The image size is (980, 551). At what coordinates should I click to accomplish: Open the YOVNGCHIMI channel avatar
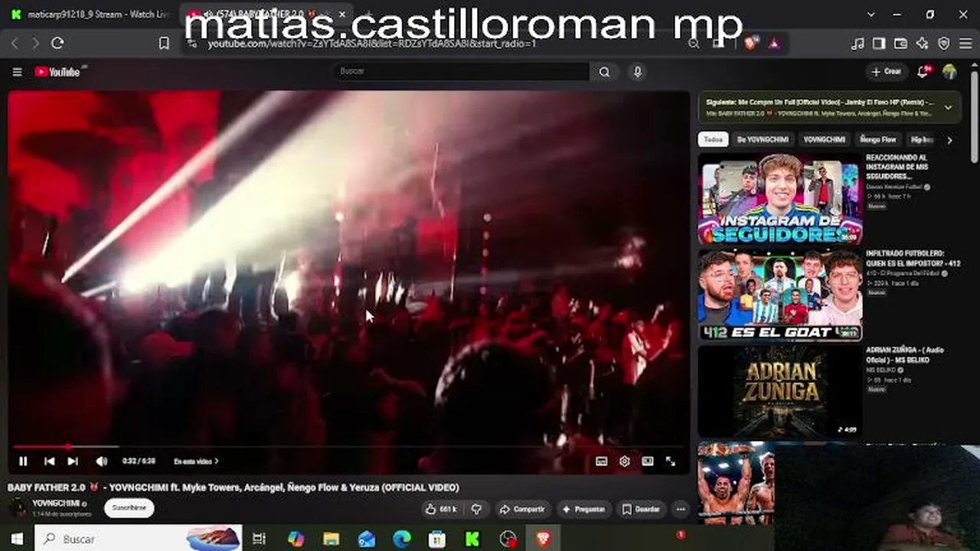[17, 507]
